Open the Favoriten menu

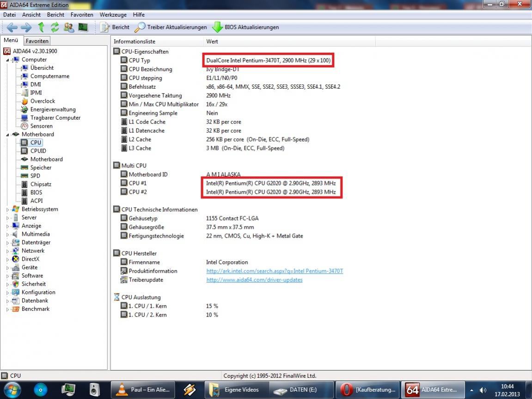point(82,15)
